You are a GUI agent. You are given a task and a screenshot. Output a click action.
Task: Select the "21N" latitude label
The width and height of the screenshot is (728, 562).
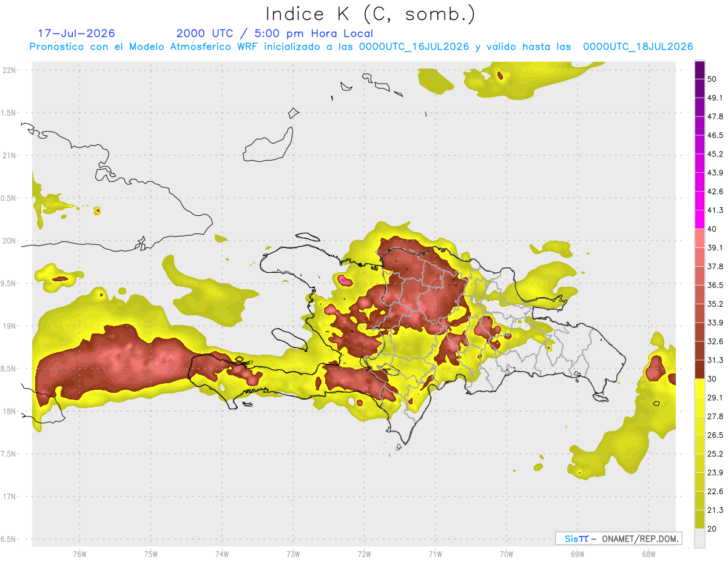click(10, 155)
